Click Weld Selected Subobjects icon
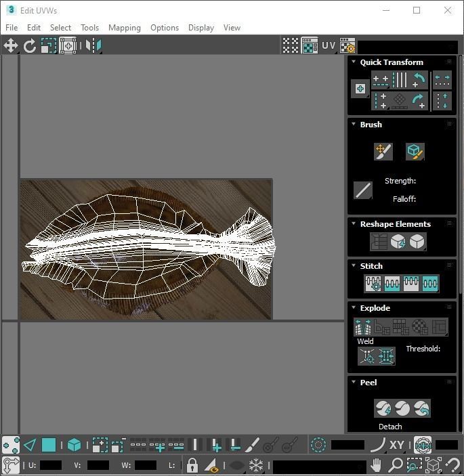 pyautogui.click(x=386, y=355)
